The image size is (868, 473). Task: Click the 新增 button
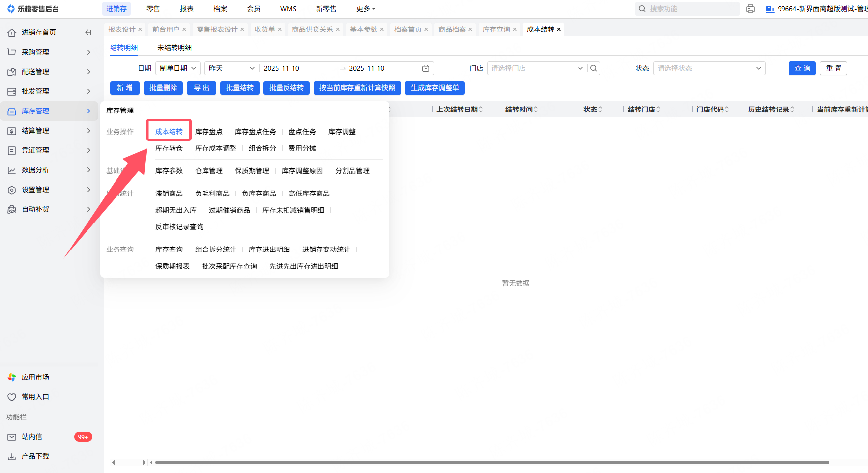125,88
